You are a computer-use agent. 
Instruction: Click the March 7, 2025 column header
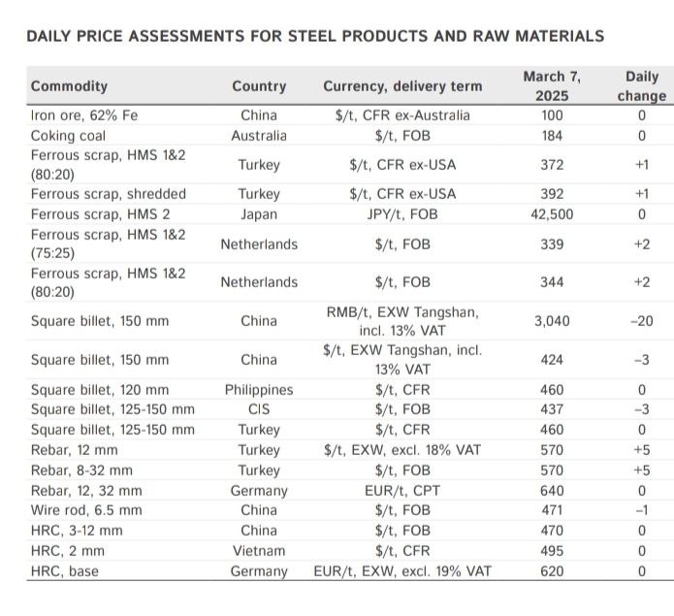(552, 86)
